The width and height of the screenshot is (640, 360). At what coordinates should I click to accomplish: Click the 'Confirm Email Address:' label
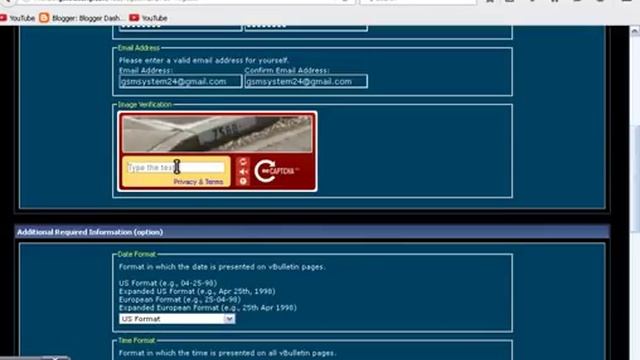[287, 70]
